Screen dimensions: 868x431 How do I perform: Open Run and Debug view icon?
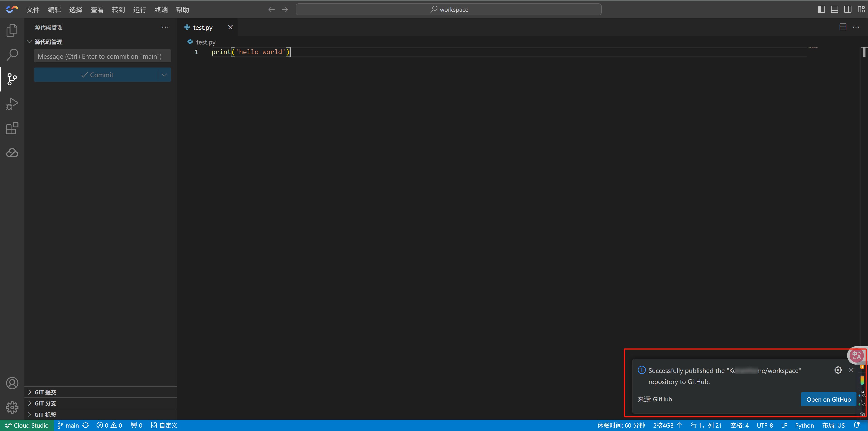(12, 104)
